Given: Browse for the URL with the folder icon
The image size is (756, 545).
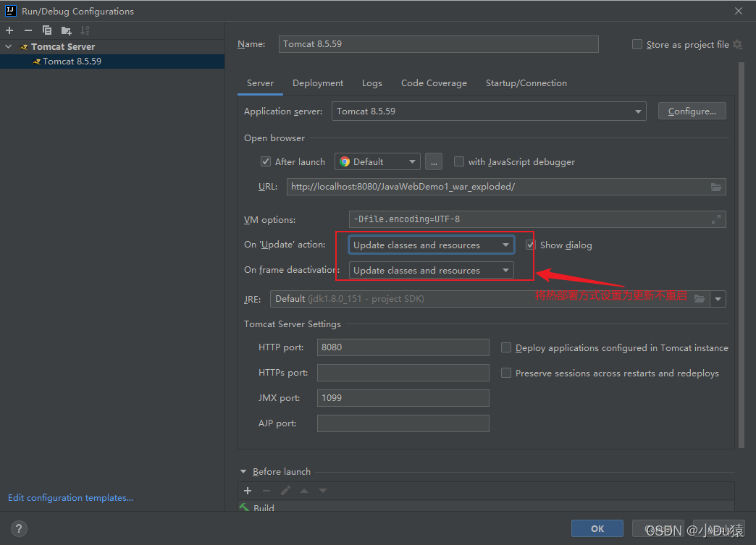Looking at the screenshot, I should click(x=716, y=187).
